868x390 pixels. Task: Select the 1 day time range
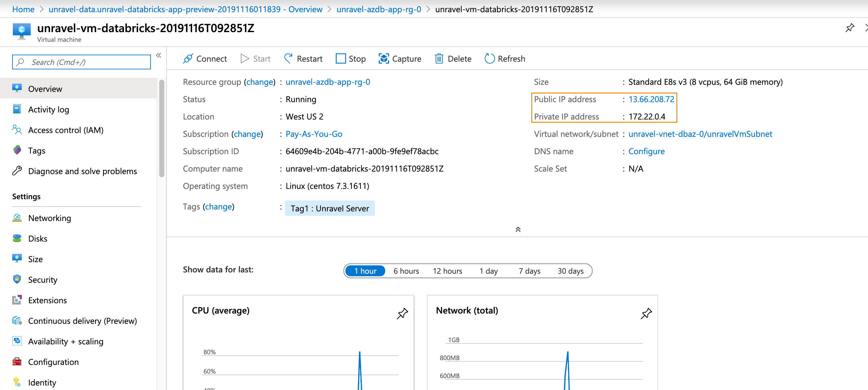pos(489,271)
